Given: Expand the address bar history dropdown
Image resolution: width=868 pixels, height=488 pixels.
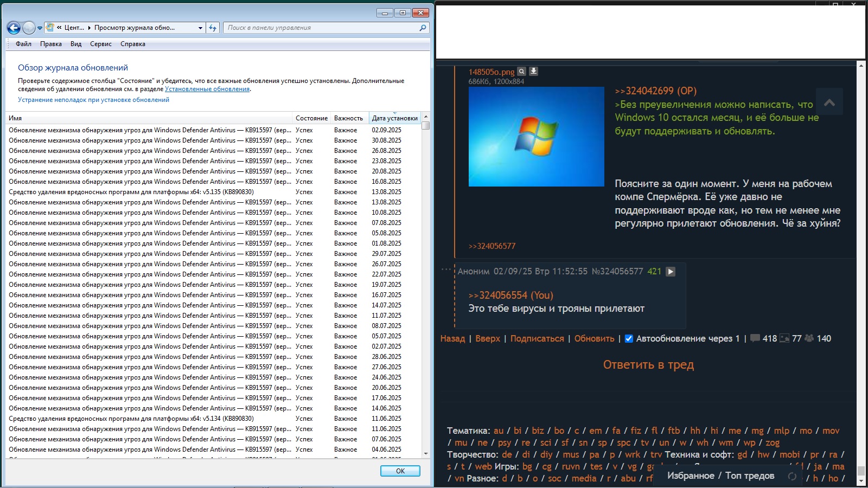Looking at the screenshot, I should (200, 28).
